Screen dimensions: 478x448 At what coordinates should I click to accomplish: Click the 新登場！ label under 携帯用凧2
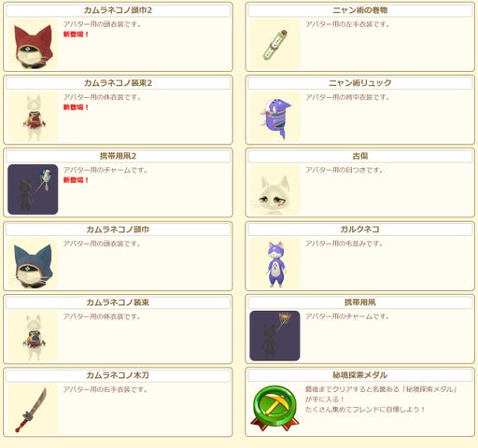pos(76,180)
